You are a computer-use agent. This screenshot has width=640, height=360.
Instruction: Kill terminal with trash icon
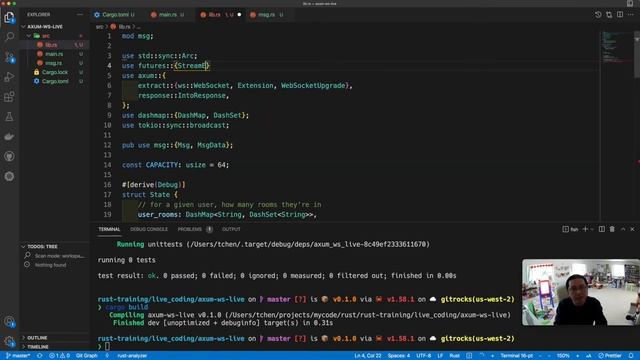point(612,229)
